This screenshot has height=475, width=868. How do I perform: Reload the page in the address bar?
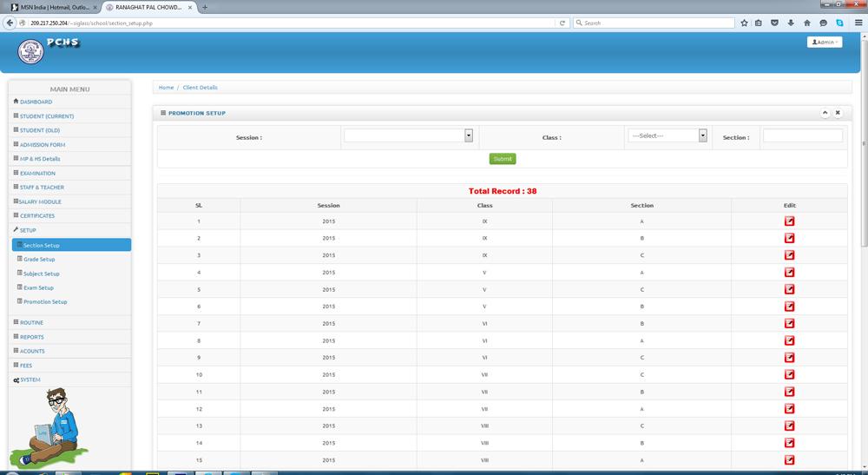(x=562, y=23)
